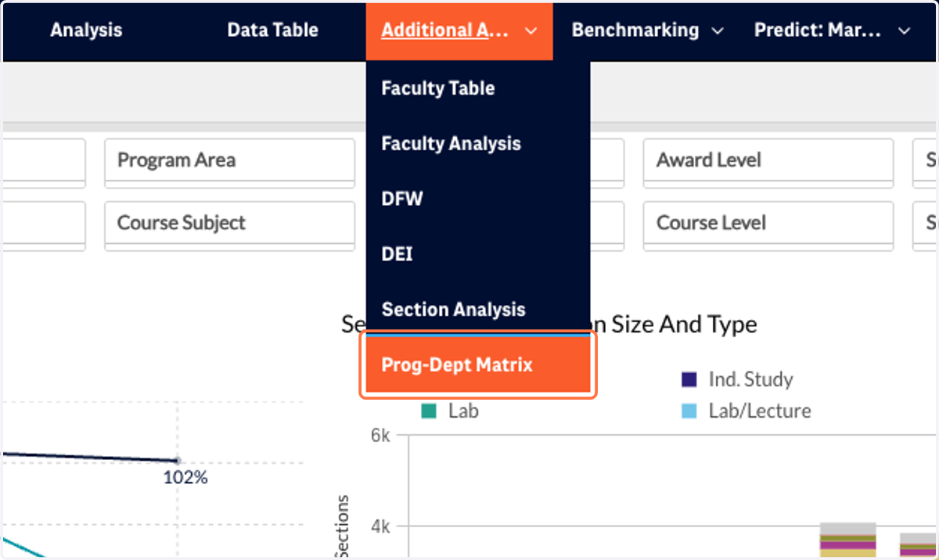Toggle the Ind. Study legend swatch

click(x=689, y=380)
